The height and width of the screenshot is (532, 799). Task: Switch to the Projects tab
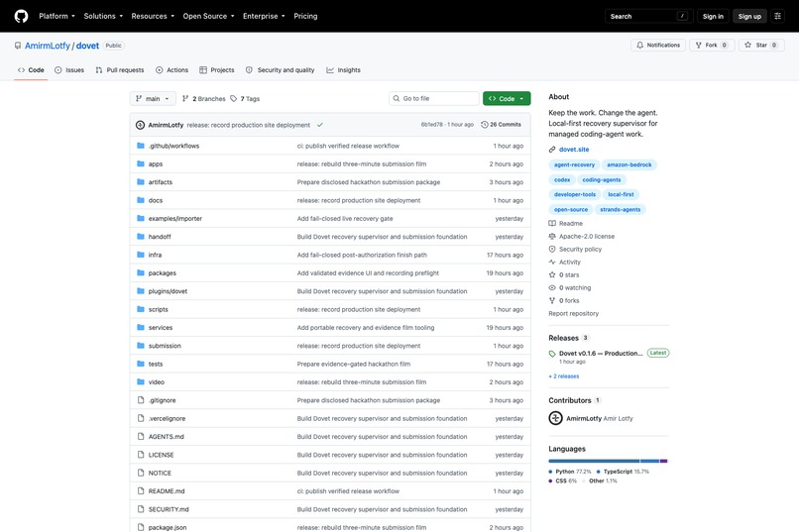pos(217,70)
